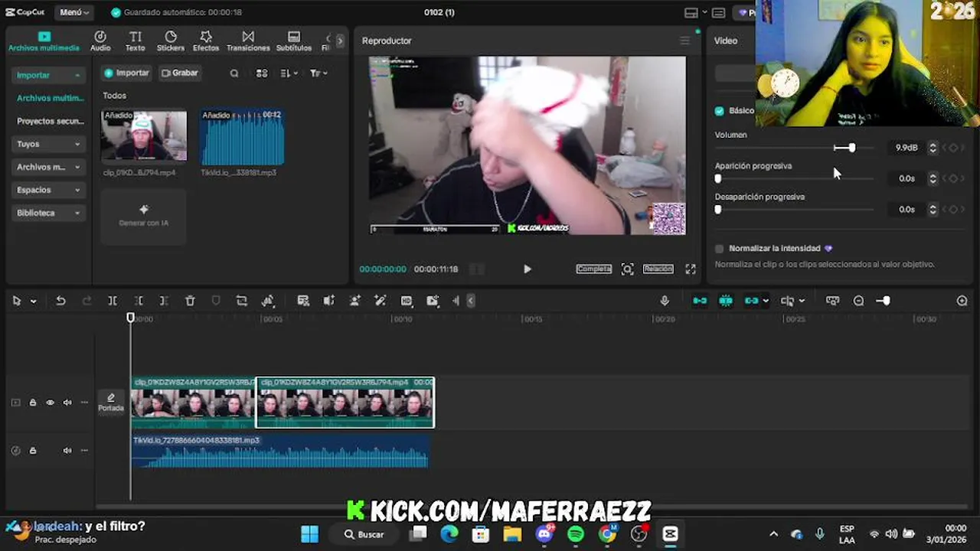Play the preview video
This screenshot has height=551, width=980.
[527, 269]
